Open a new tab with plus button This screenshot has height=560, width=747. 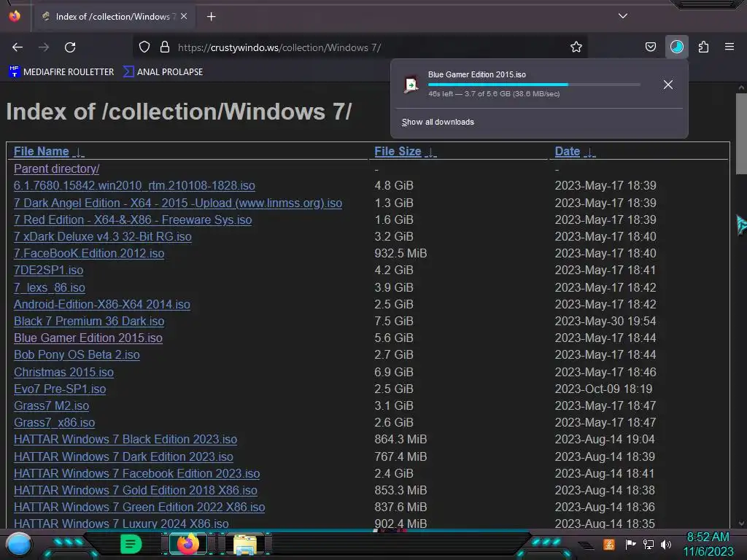pos(211,17)
